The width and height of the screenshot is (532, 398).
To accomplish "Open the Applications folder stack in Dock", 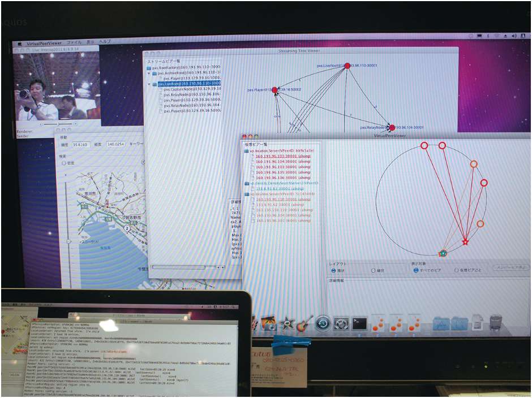I will click(x=441, y=324).
